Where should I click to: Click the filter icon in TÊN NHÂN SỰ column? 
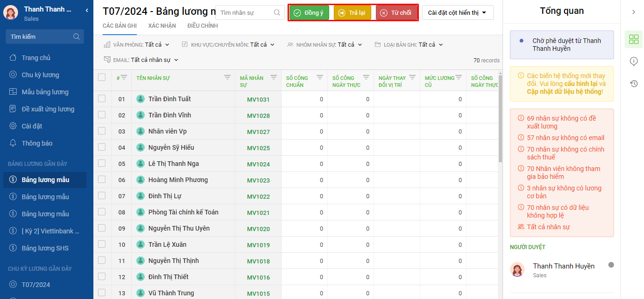click(x=227, y=77)
